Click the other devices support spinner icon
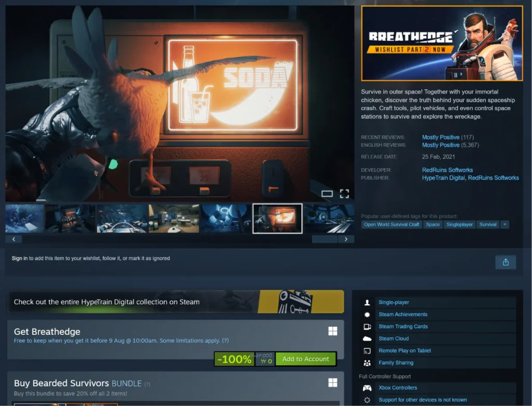The width and height of the screenshot is (532, 406). tap(367, 400)
